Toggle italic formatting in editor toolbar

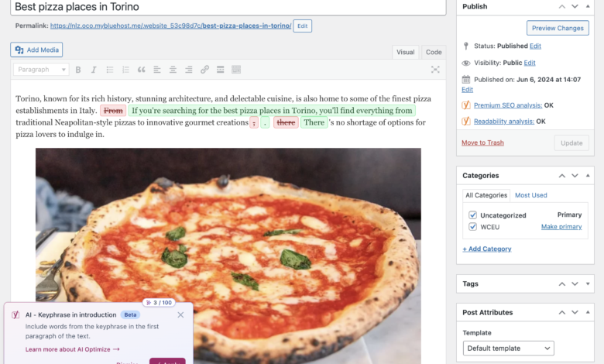pos(94,70)
